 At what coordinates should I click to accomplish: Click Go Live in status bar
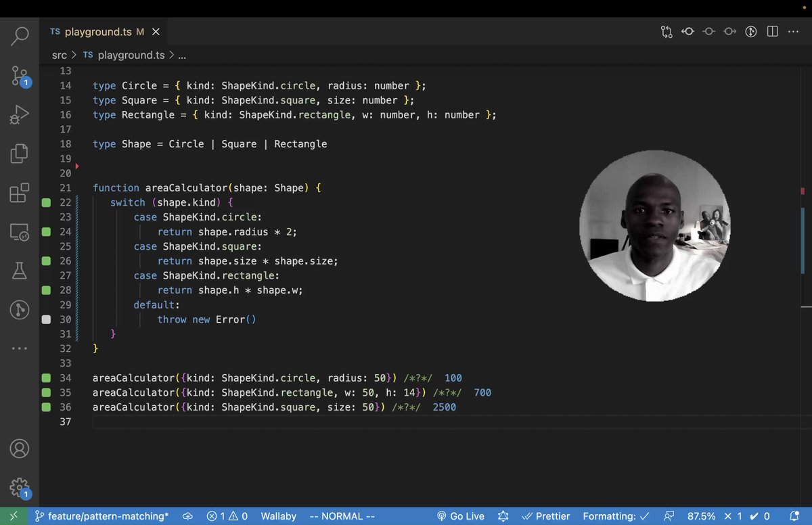click(x=461, y=516)
